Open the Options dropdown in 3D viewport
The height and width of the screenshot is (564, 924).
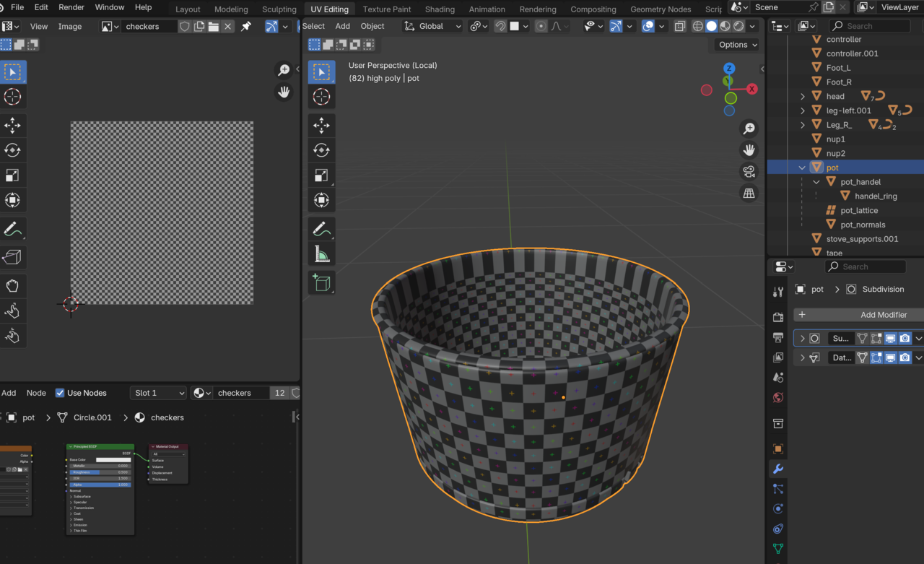tap(738, 45)
